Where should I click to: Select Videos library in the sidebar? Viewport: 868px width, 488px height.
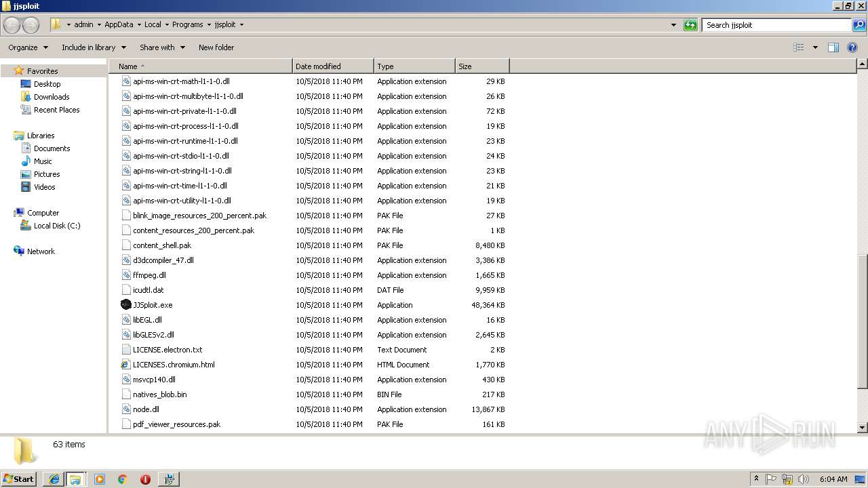click(x=44, y=187)
